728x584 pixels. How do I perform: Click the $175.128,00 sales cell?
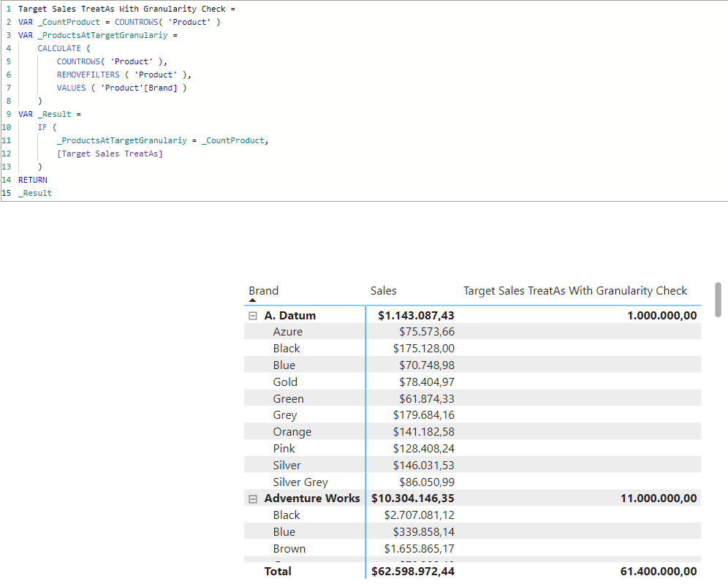424,349
